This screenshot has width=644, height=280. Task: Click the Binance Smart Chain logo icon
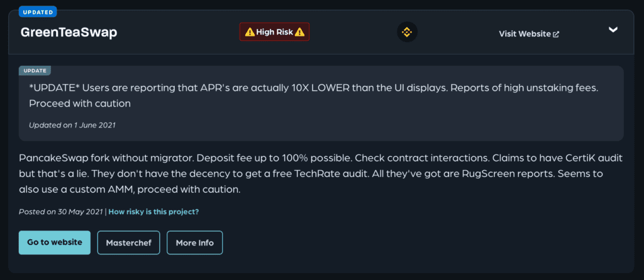[x=407, y=32]
